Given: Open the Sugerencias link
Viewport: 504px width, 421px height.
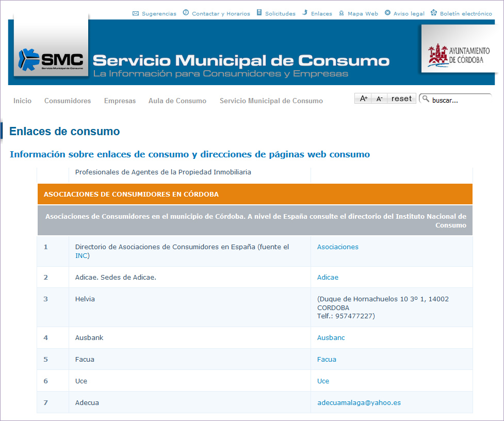Looking at the screenshot, I should tap(159, 14).
